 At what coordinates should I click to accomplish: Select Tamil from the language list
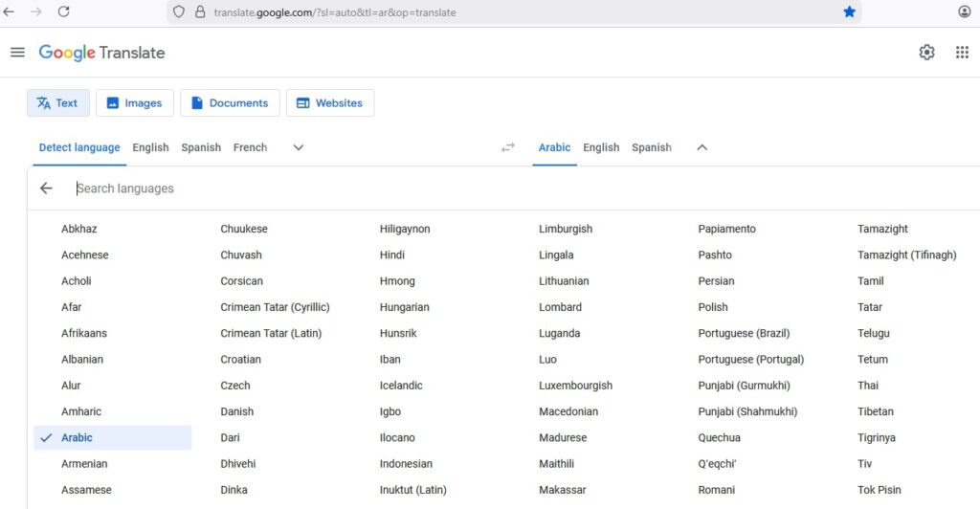tap(871, 281)
